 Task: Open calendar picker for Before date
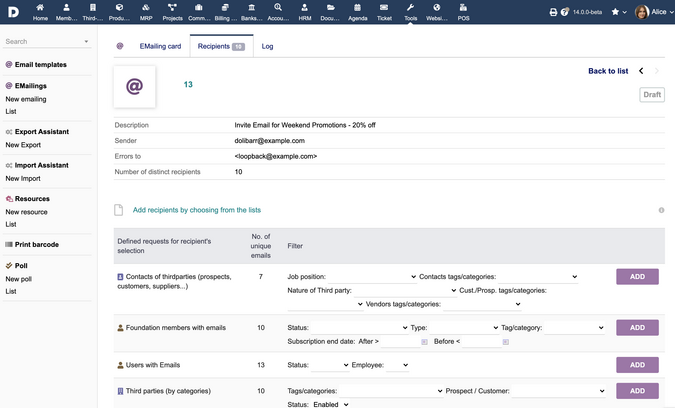506,342
